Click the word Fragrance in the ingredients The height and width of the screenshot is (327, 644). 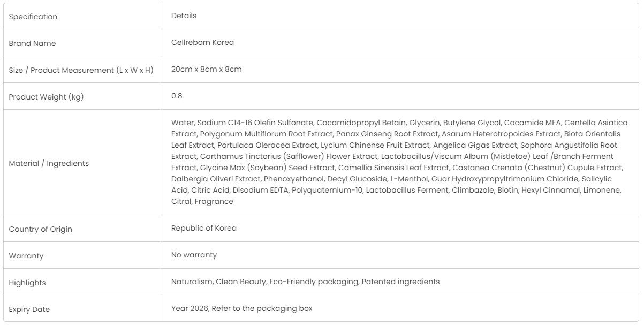pos(214,201)
